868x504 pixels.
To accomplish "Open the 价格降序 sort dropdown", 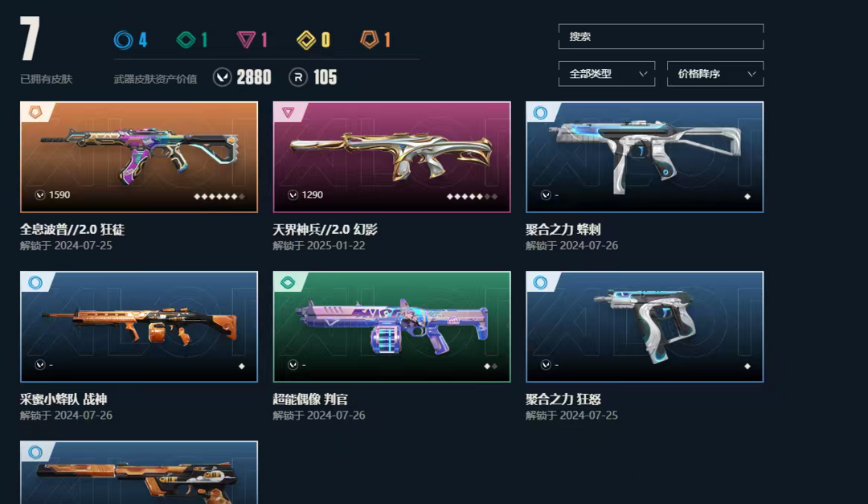I will (715, 74).
